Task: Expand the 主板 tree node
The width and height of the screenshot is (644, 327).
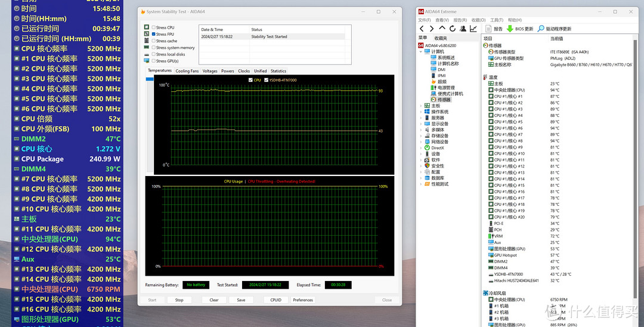Action: click(x=421, y=106)
